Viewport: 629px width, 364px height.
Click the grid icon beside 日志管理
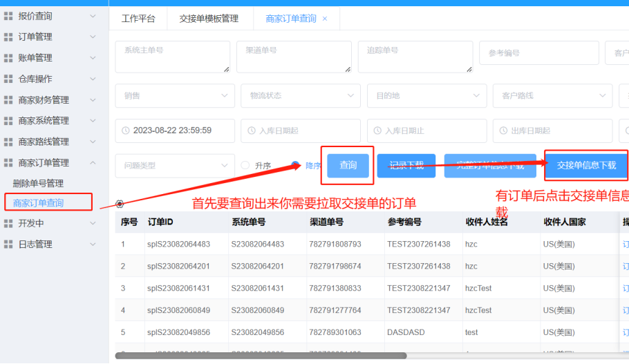(x=8, y=245)
